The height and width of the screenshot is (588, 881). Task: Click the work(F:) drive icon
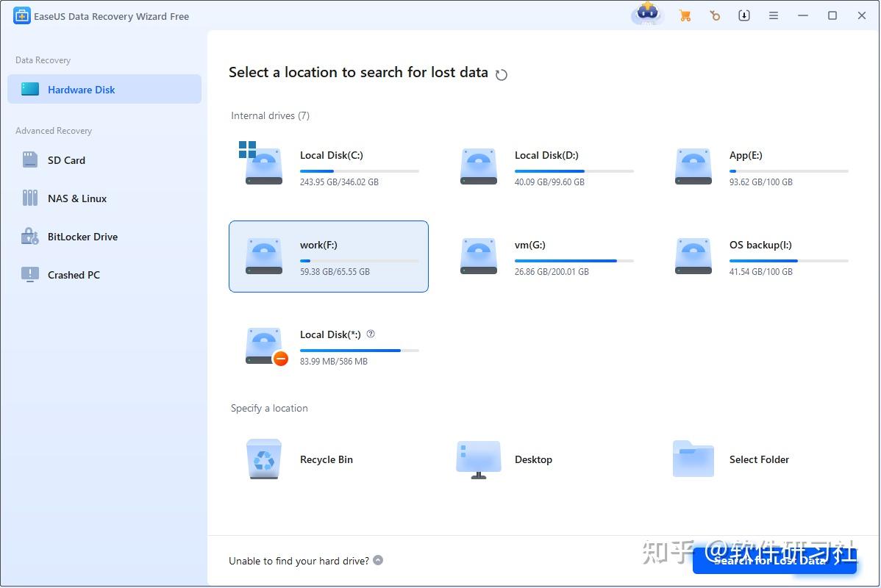coord(263,256)
